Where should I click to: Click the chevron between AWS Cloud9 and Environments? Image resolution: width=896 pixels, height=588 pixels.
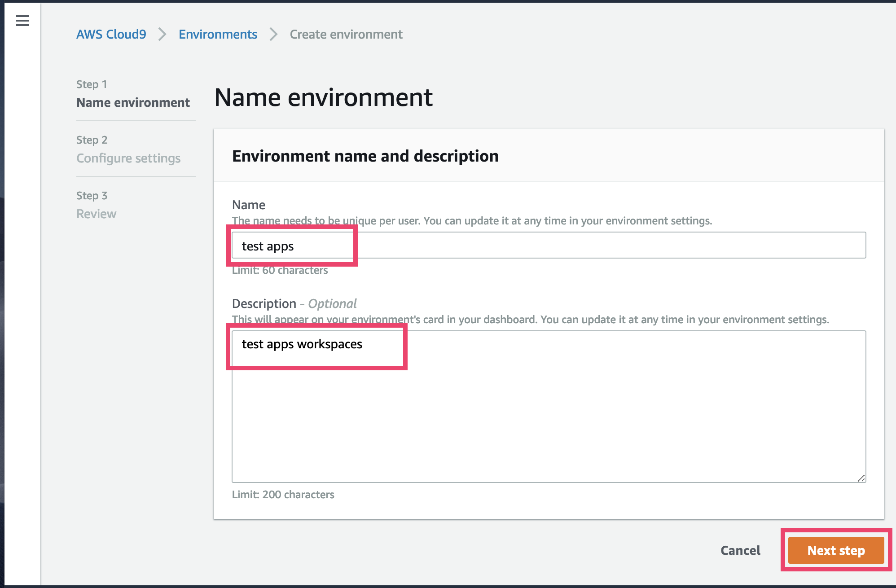pos(162,34)
